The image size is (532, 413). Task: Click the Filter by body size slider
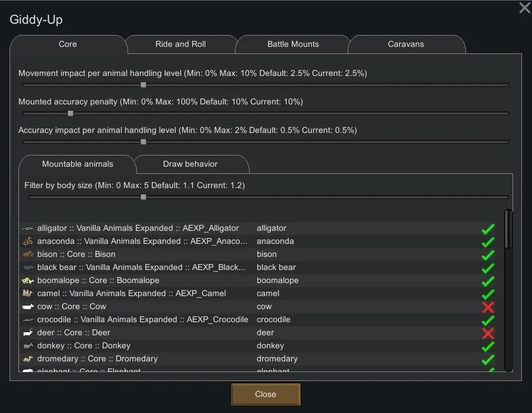143,197
